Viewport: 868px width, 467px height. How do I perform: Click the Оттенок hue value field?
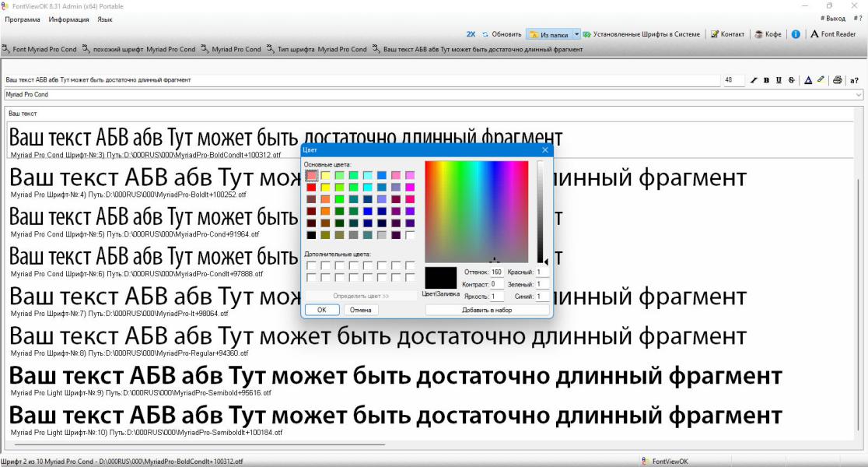coord(496,272)
